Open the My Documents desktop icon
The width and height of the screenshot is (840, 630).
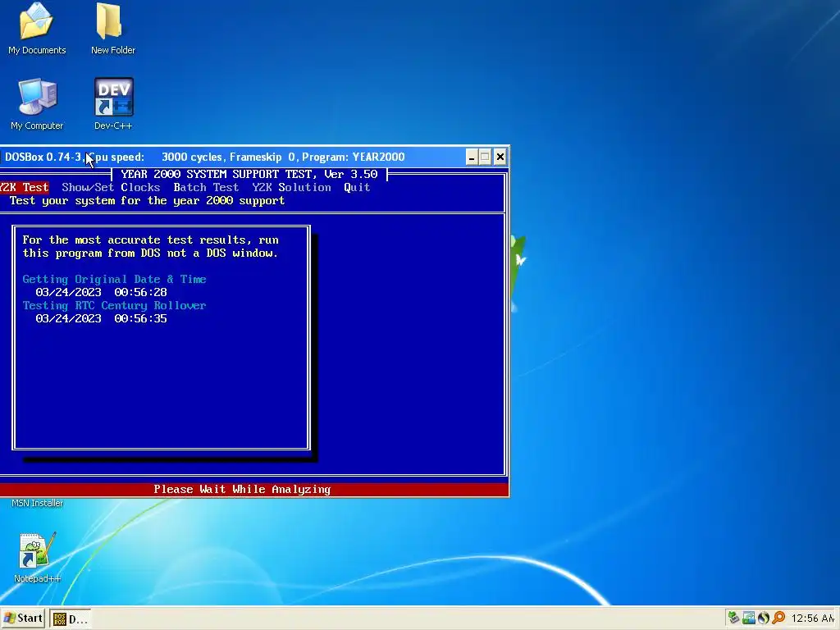tap(36, 30)
